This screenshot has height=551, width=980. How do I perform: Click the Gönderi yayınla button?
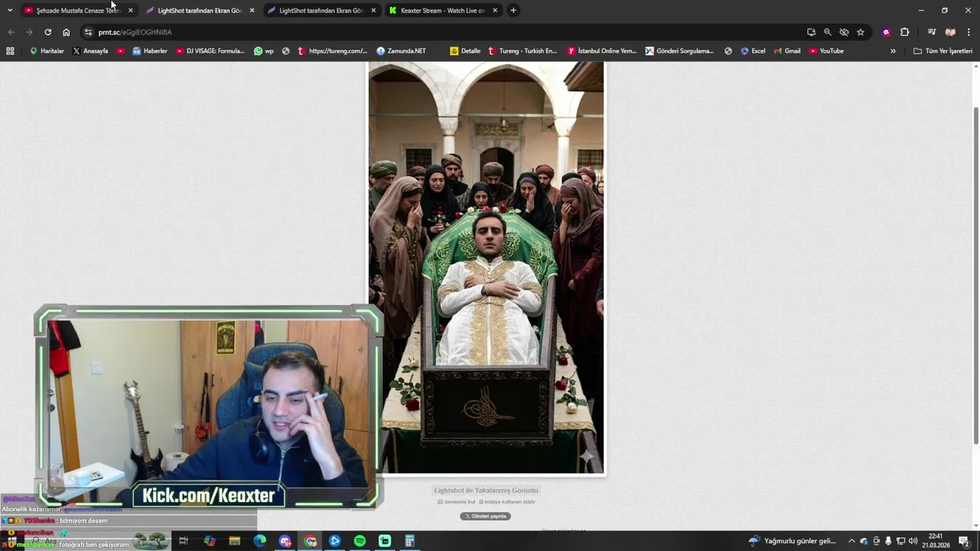(x=485, y=517)
